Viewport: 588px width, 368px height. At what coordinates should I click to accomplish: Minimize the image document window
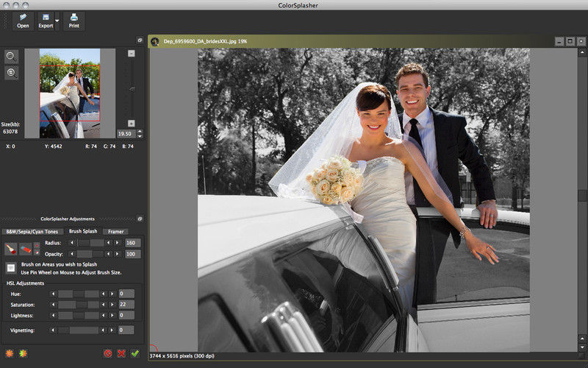(x=559, y=41)
